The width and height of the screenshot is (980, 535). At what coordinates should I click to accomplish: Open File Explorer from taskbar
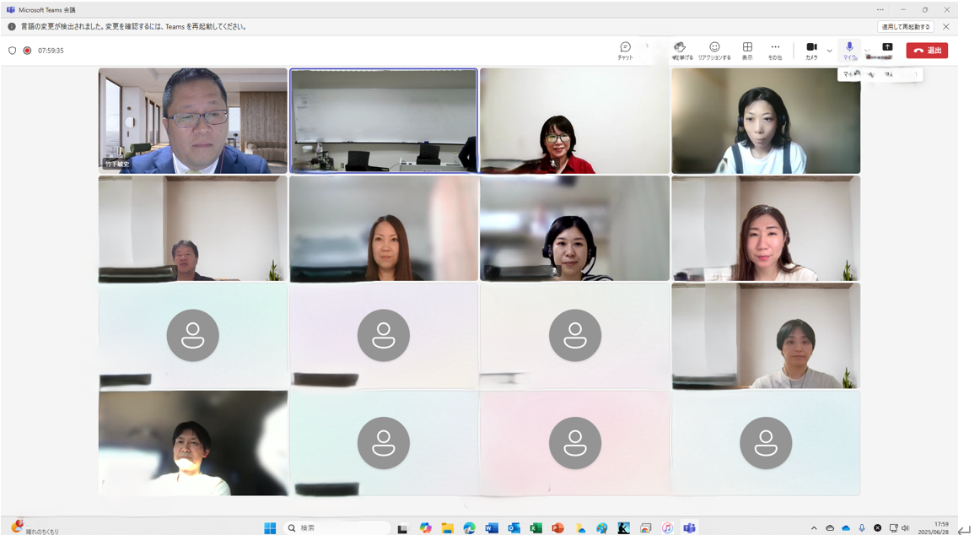click(x=448, y=528)
